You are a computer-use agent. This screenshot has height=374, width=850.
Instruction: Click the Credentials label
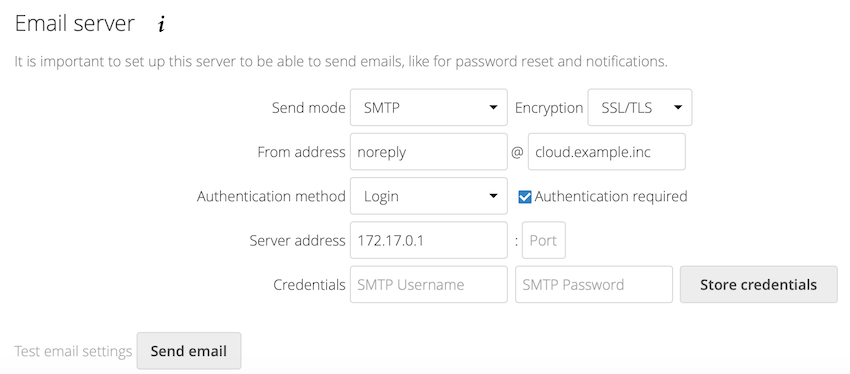coord(310,285)
